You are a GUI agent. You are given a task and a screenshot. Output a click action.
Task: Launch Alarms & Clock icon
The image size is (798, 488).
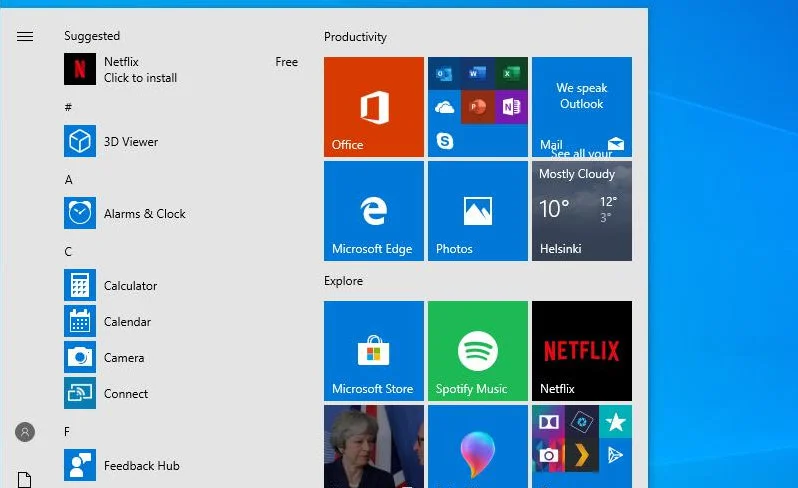coord(80,213)
